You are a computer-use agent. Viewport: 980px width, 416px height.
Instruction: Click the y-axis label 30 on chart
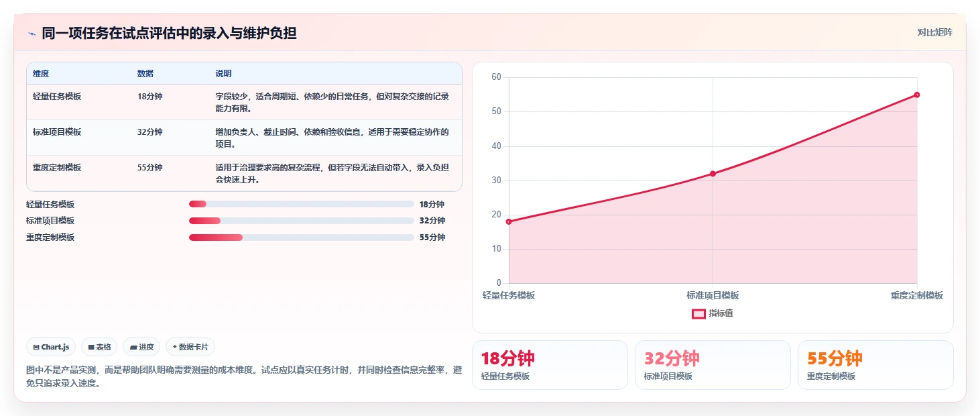497,180
